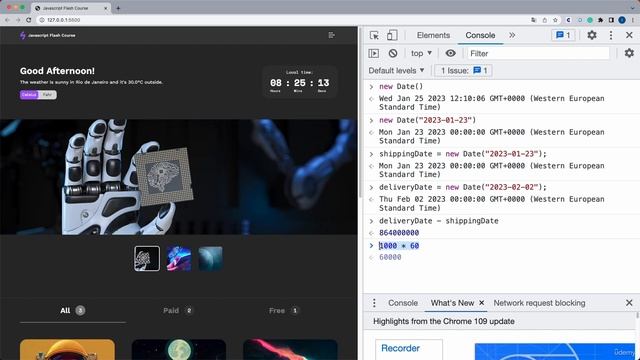The image size is (640, 360).
Task: Click the main robot hand hero image
Action: pyautogui.click(x=179, y=177)
